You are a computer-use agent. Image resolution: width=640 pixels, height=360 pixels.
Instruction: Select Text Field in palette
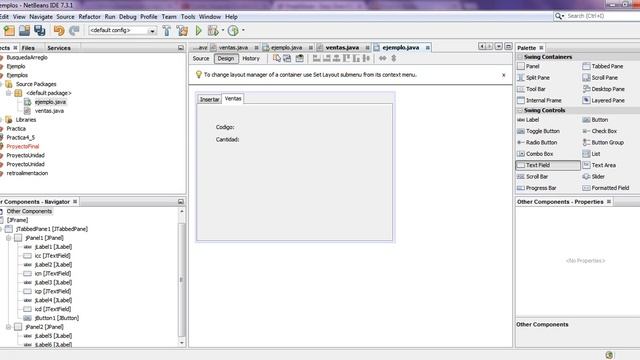(548, 165)
